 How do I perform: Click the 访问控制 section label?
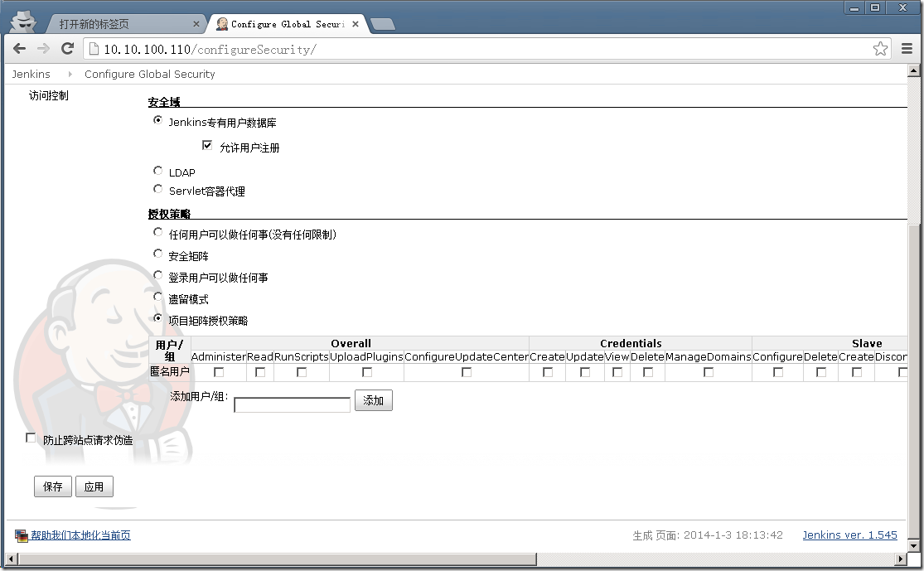point(49,95)
